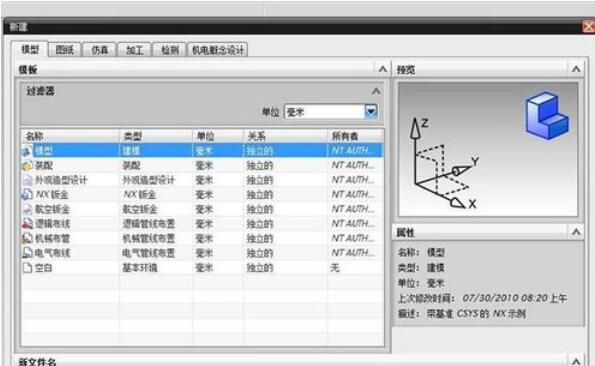The width and height of the screenshot is (595, 366).
Task: Open the 机电概念设计 tab
Action: [x=217, y=50]
